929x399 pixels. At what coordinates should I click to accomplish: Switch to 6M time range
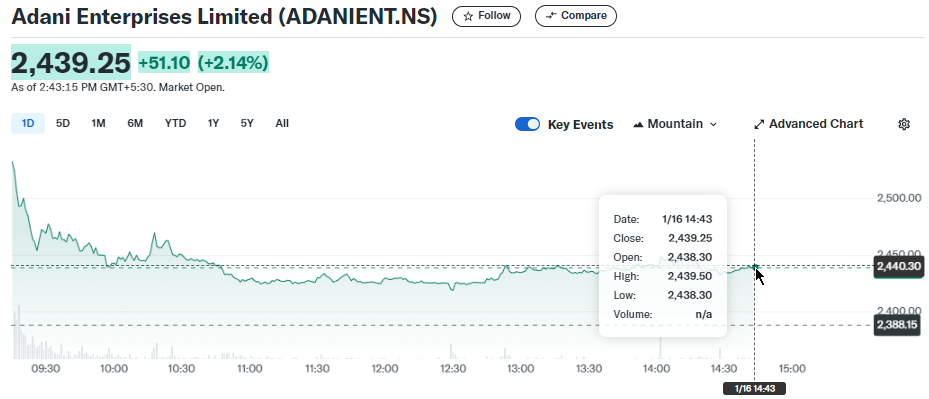(135, 123)
